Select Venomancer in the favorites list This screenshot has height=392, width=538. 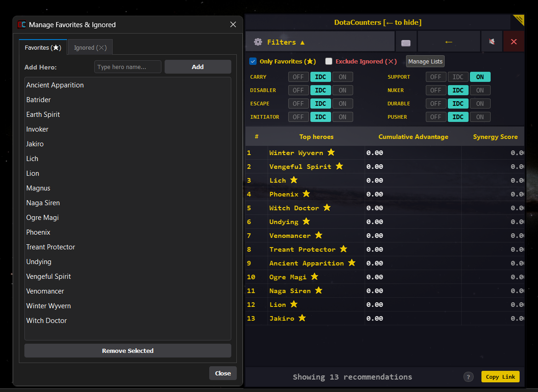click(x=128, y=291)
